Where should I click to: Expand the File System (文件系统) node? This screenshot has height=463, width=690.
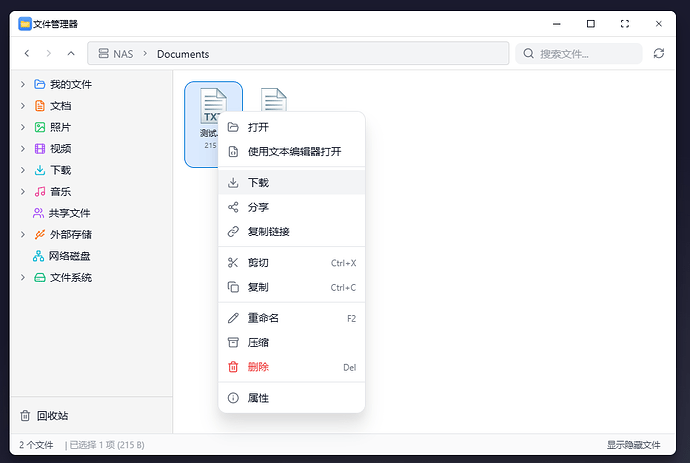point(23,278)
